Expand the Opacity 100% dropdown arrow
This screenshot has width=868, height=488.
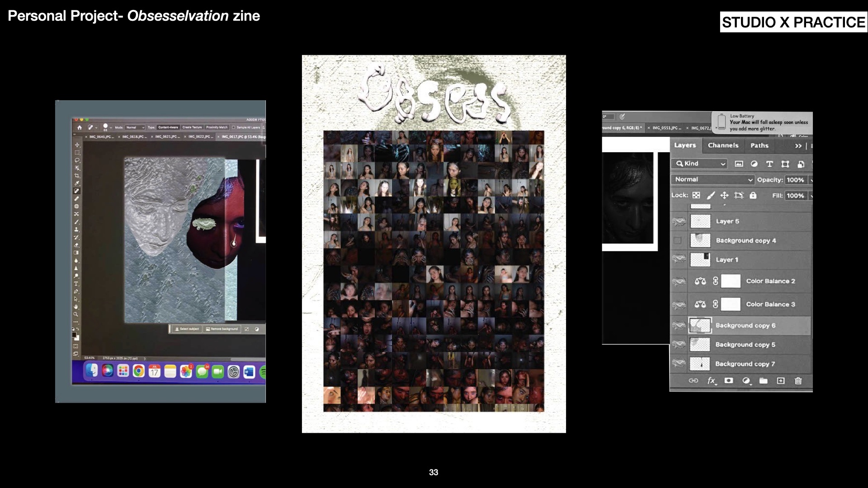(811, 180)
